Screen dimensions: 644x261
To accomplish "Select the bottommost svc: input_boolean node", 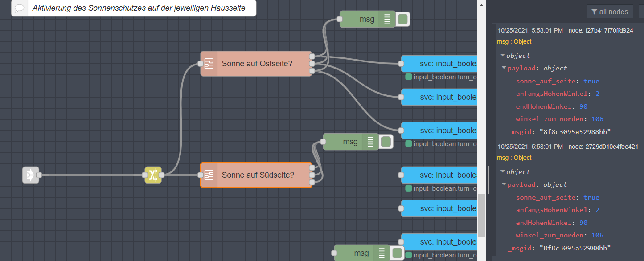I will 439,242.
